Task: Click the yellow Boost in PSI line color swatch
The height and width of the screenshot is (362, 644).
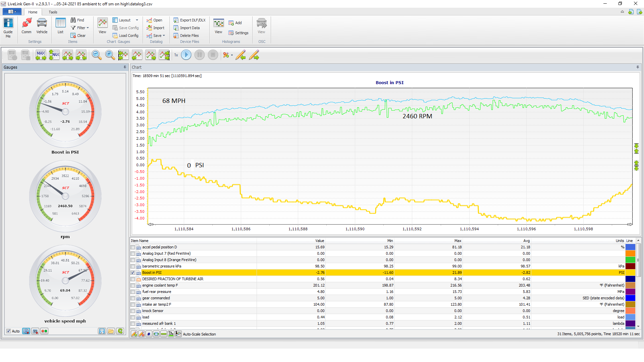Action: (x=630, y=273)
